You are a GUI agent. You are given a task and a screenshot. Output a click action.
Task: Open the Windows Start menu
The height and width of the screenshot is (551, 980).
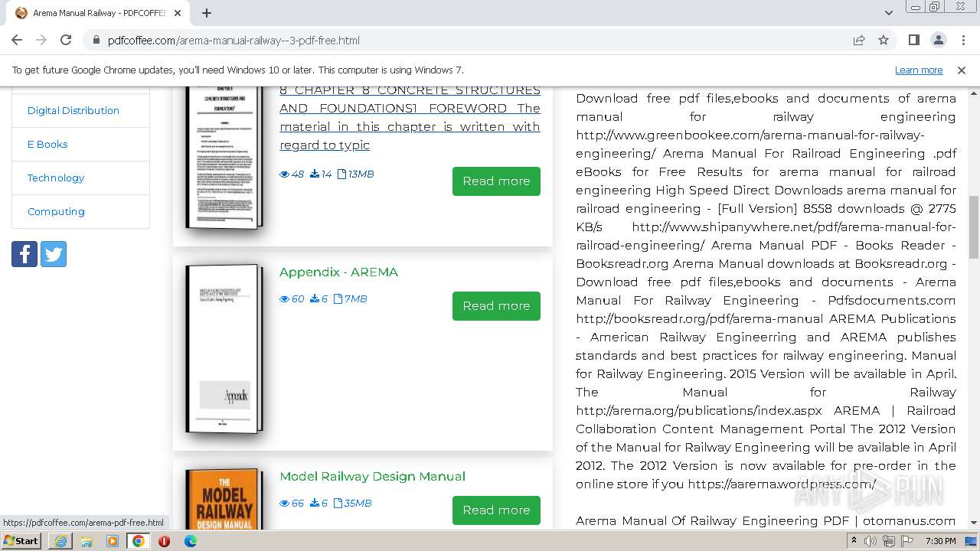tap(21, 541)
